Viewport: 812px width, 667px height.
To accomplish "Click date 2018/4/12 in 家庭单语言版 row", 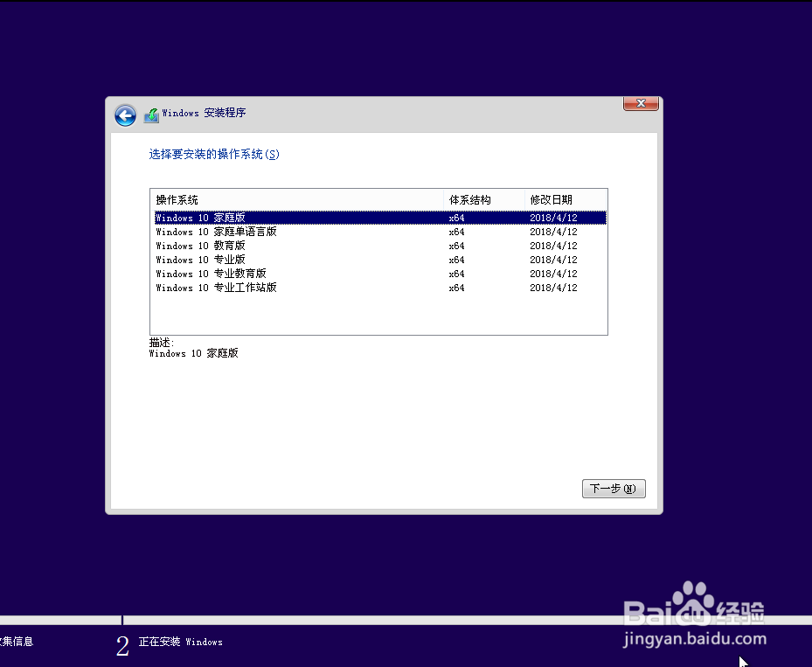I will coord(553,232).
